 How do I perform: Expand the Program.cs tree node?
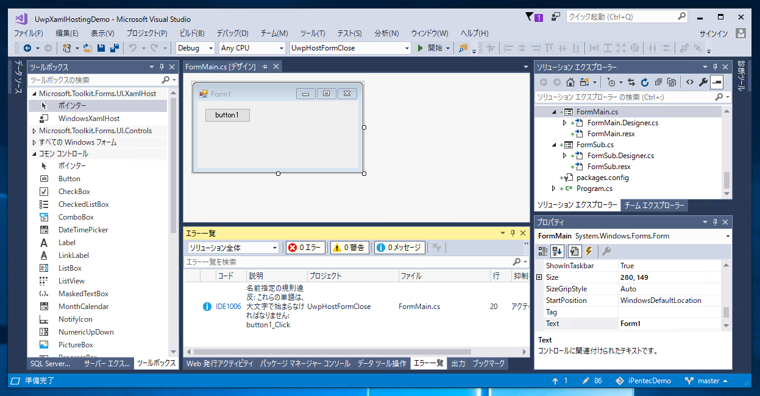[x=554, y=189]
